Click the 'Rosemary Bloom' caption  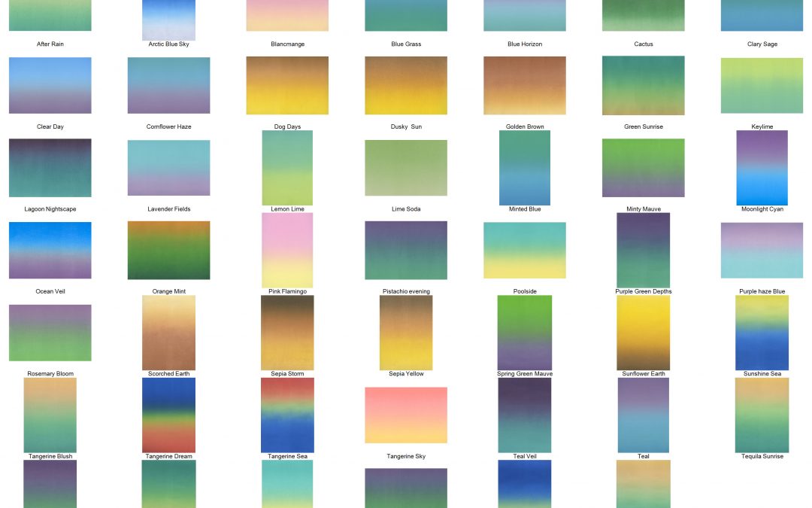50,374
